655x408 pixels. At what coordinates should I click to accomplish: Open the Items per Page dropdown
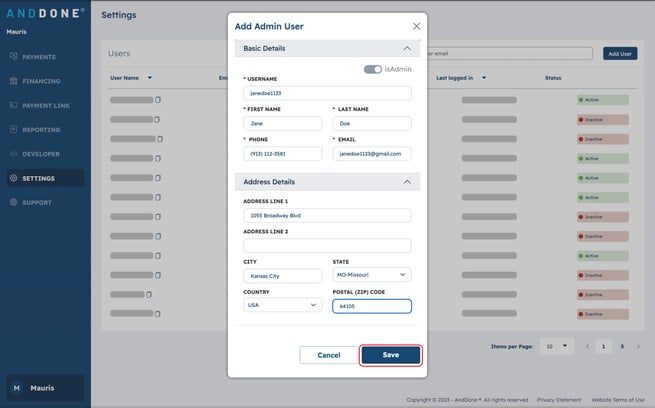click(x=554, y=346)
